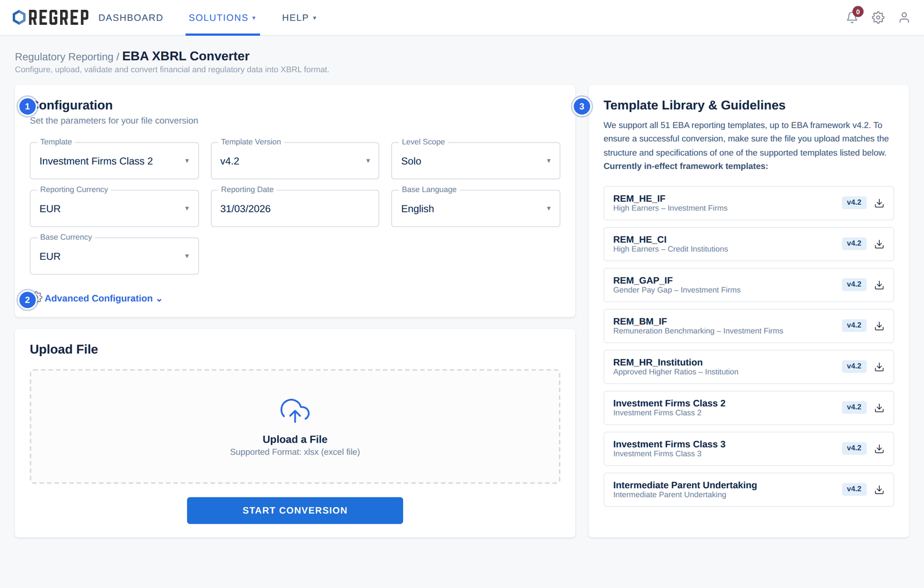The image size is (924, 588).
Task: Click the v4.2 badge on REM_BM_IF
Action: coord(854,325)
